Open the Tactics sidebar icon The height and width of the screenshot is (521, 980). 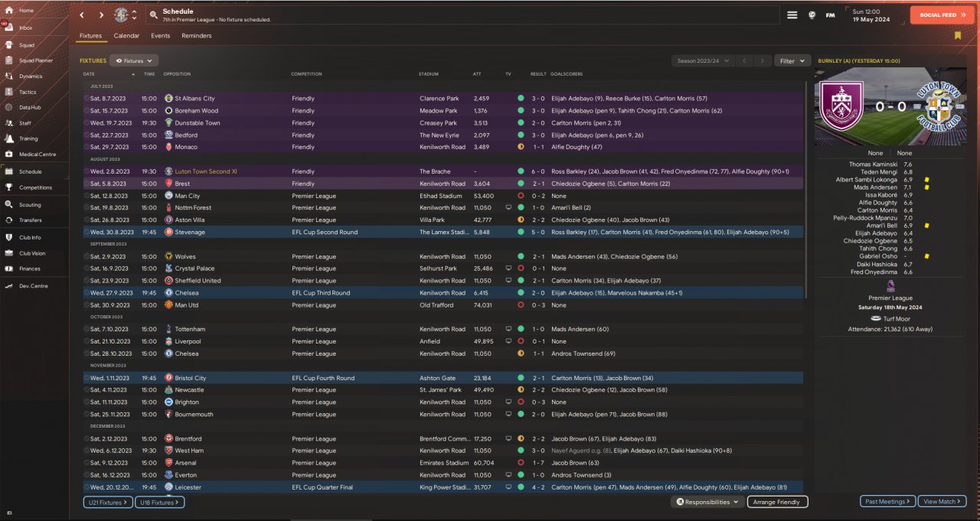[27, 92]
